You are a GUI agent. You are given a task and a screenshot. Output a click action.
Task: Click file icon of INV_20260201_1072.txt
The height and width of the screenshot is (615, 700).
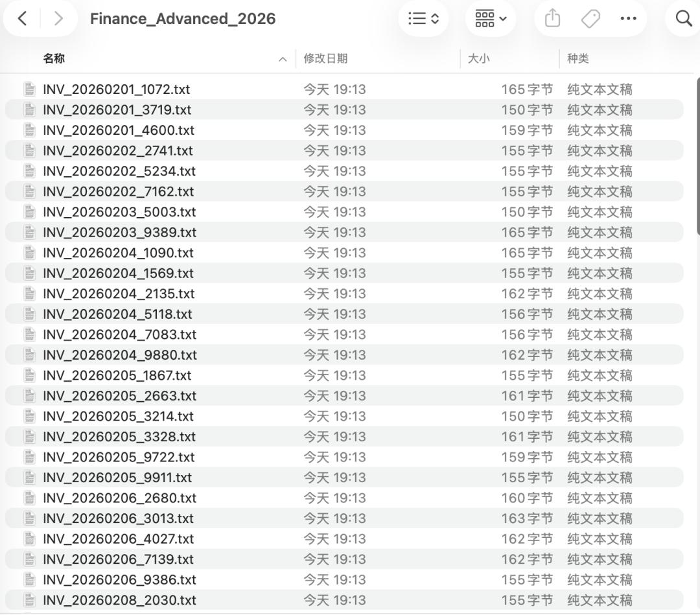30,89
